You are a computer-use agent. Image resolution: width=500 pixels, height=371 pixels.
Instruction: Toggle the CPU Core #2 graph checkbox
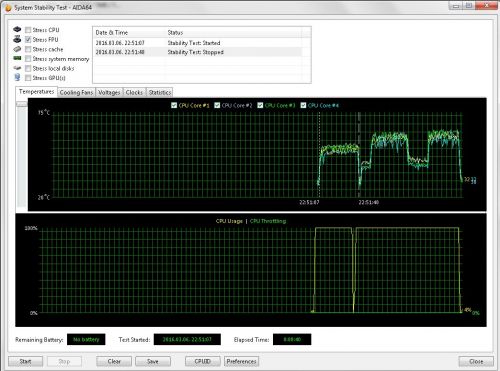click(217, 105)
